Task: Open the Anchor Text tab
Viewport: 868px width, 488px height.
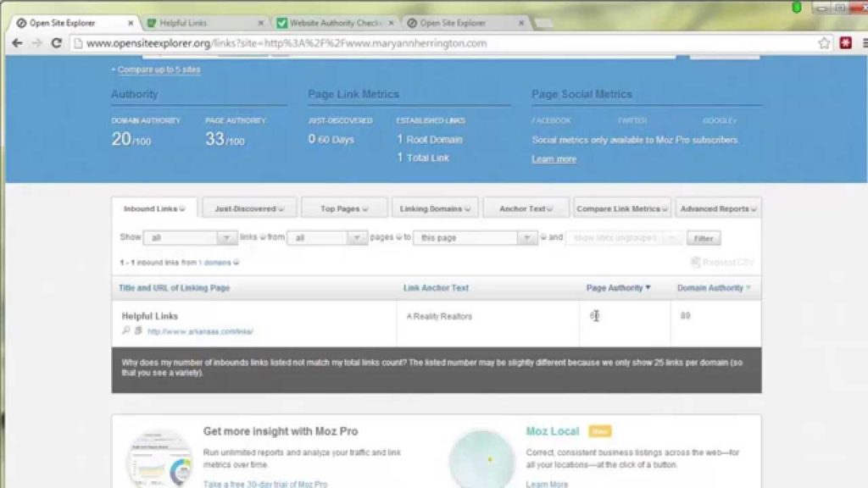Action: [526, 208]
